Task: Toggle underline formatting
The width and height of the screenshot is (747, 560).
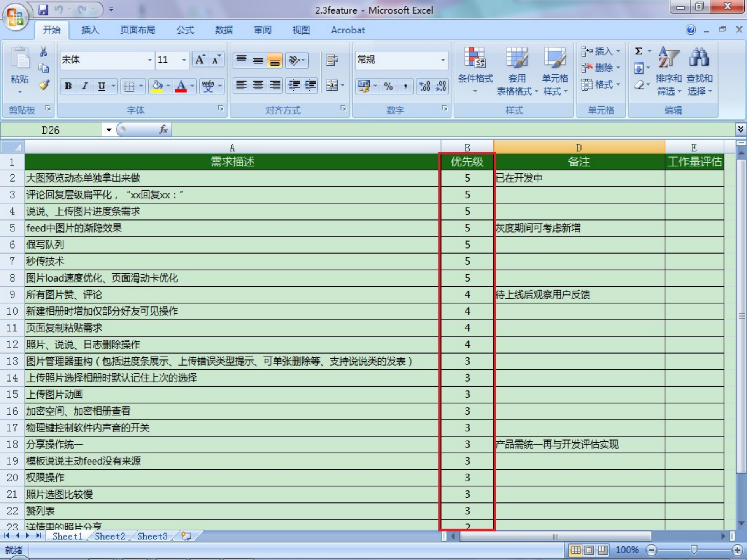Action: pos(101,86)
